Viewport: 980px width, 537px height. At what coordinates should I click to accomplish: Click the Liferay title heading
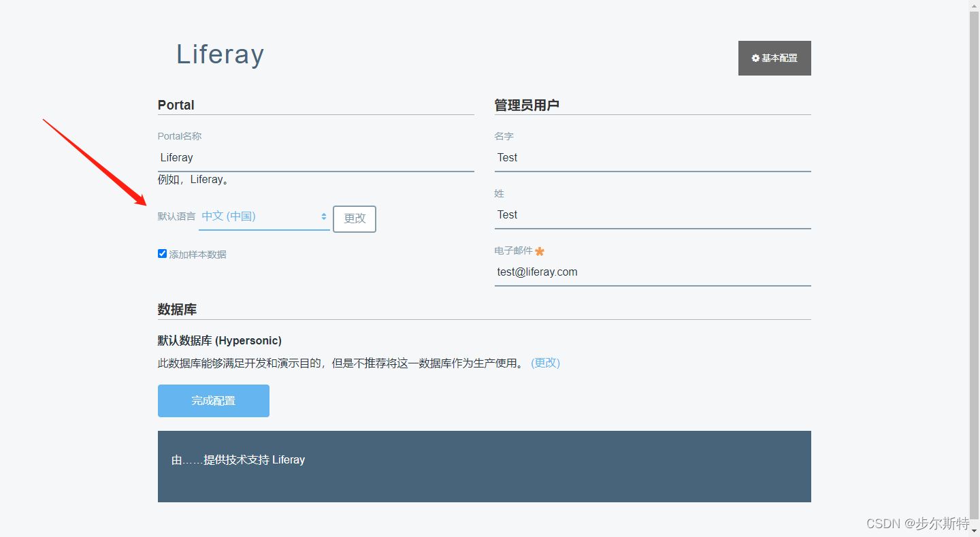coord(220,54)
